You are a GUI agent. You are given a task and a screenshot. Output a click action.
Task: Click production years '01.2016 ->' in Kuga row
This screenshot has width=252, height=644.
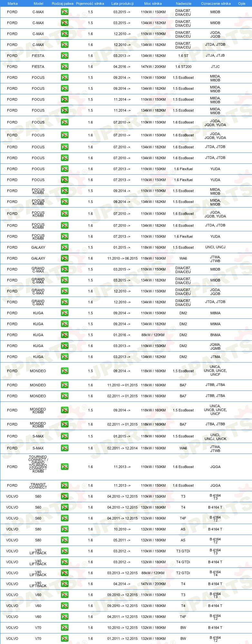[122, 335]
